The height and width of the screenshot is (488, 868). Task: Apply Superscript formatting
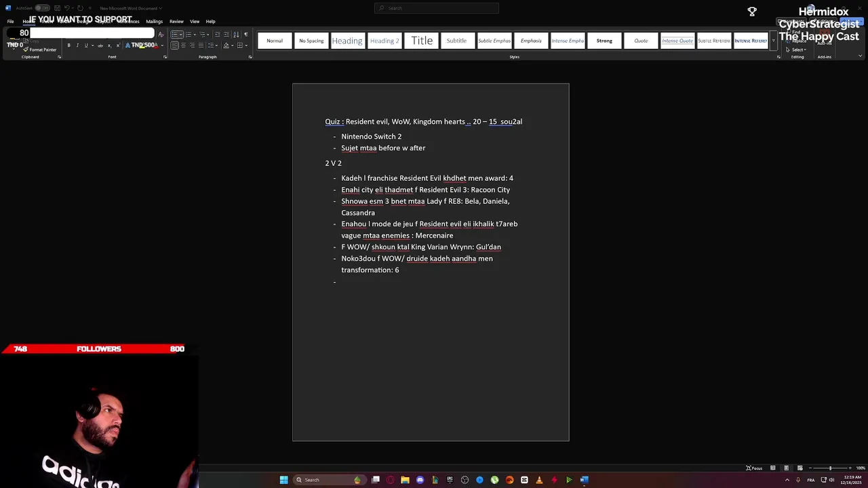(x=117, y=45)
